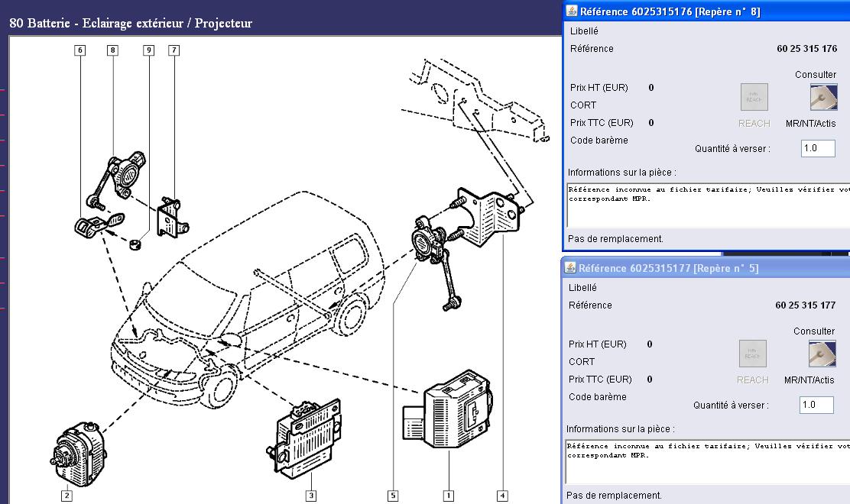Select part callout number 2 below the diagram
The image size is (850, 504).
pos(67,496)
